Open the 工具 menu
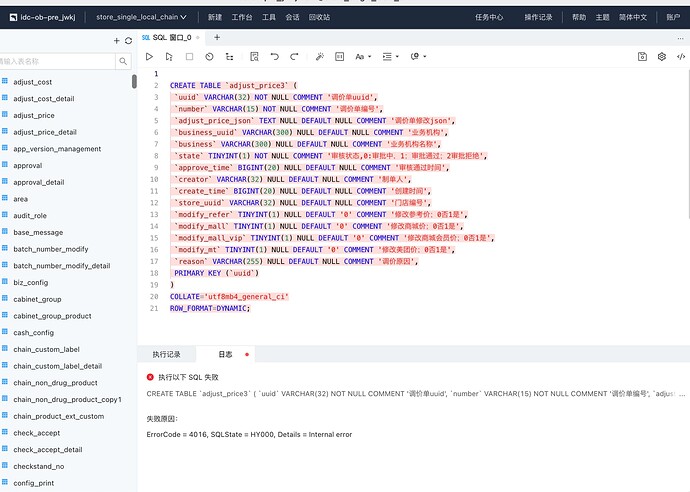 [269, 17]
